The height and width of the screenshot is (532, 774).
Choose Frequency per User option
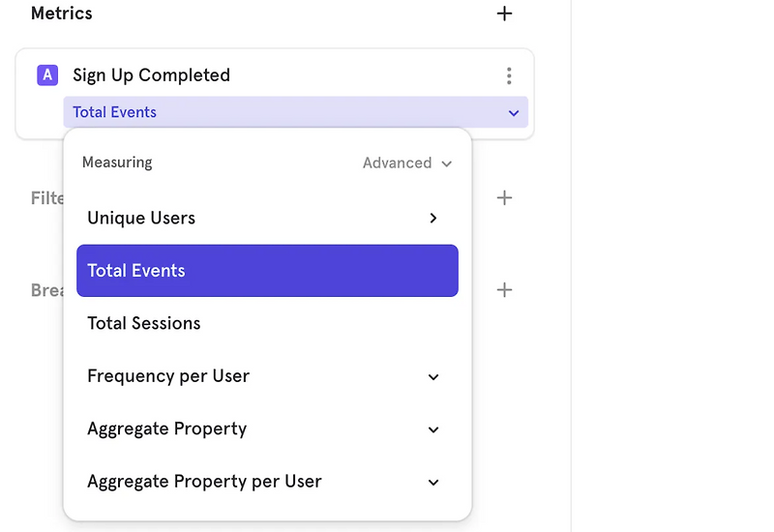click(168, 376)
